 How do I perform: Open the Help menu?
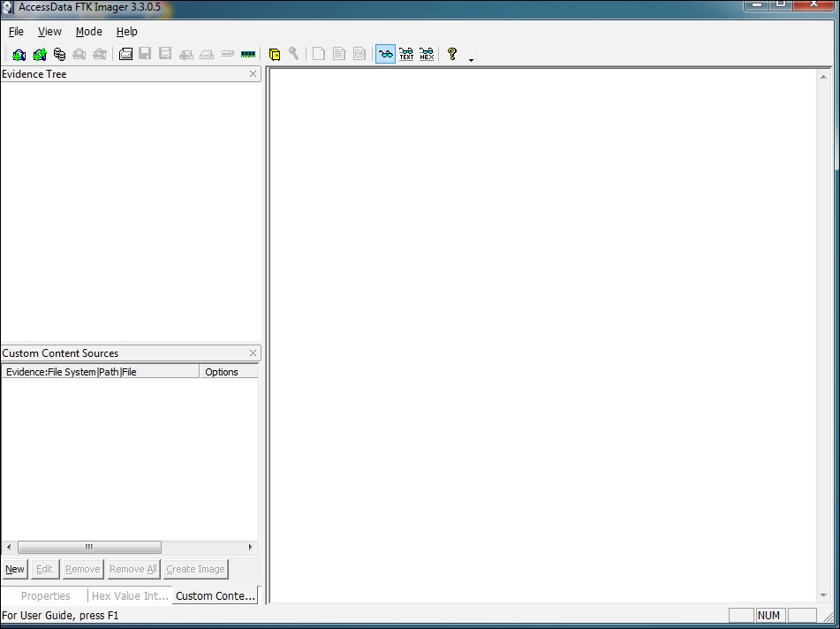pyautogui.click(x=127, y=32)
